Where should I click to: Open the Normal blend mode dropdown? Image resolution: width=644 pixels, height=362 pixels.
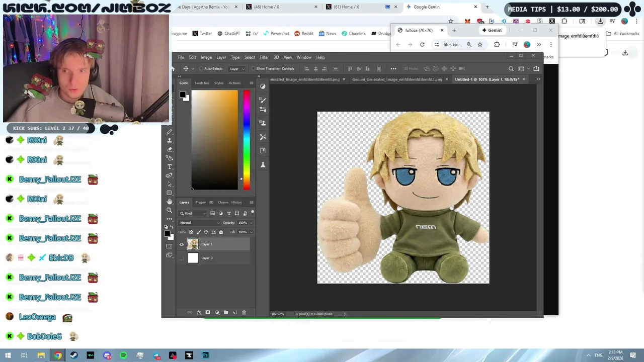pyautogui.click(x=200, y=223)
